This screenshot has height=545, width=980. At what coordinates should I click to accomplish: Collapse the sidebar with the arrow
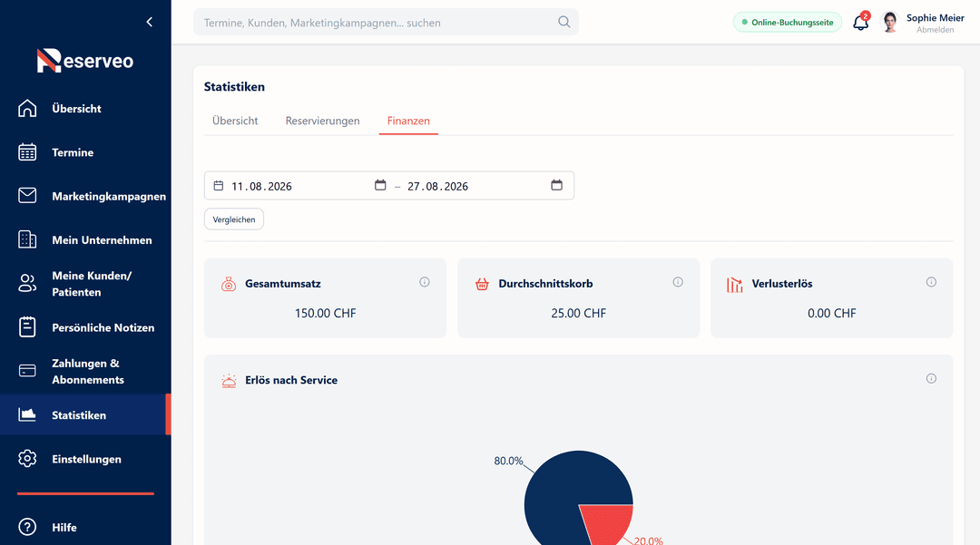coord(150,22)
